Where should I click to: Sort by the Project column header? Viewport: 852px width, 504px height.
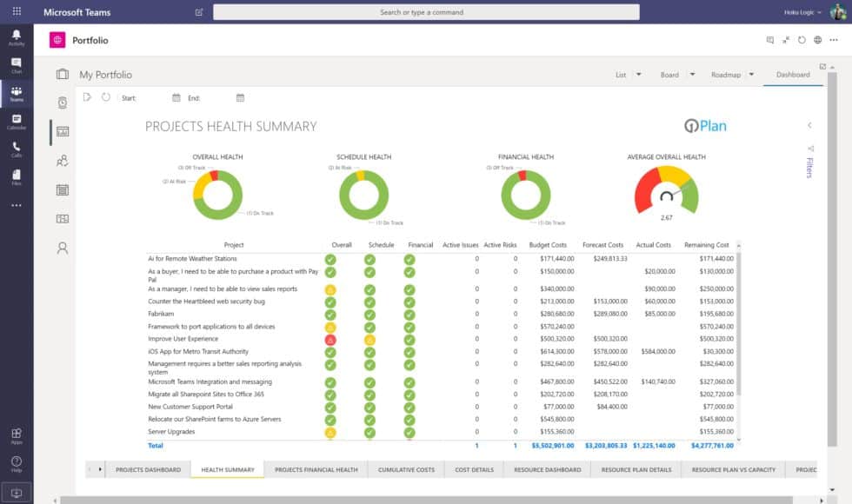234,245
